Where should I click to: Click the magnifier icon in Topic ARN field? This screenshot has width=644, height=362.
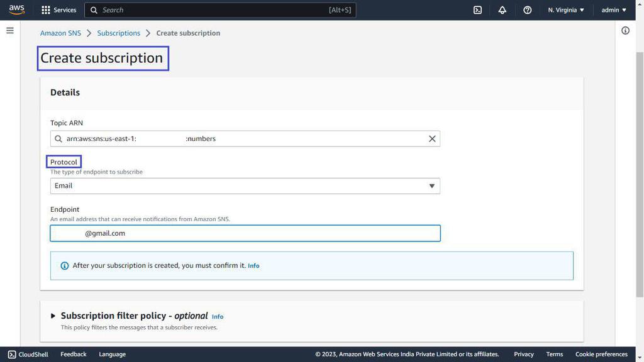(x=58, y=139)
